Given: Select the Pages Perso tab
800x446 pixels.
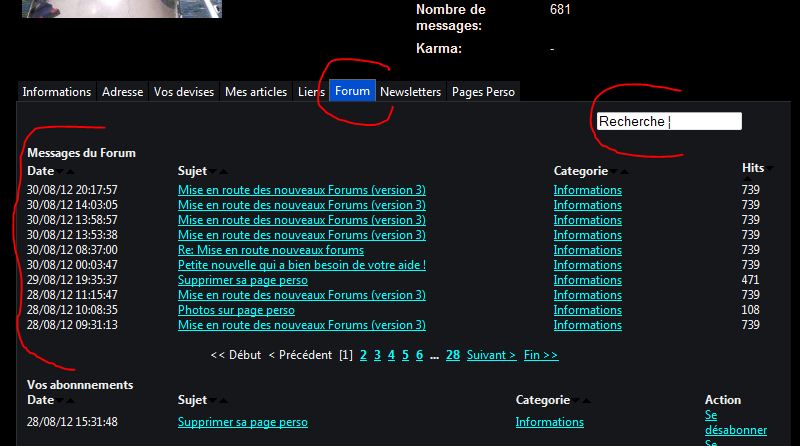Looking at the screenshot, I should pyautogui.click(x=483, y=92).
